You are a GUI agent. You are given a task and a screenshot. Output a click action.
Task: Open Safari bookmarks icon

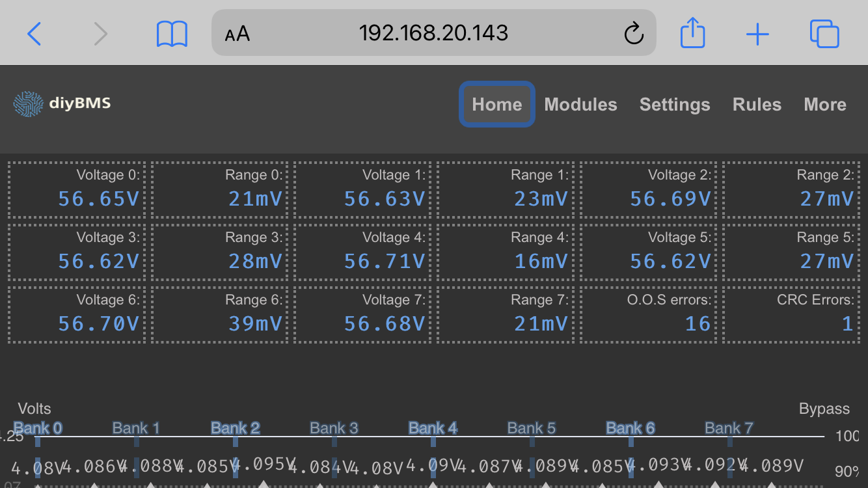(x=171, y=33)
